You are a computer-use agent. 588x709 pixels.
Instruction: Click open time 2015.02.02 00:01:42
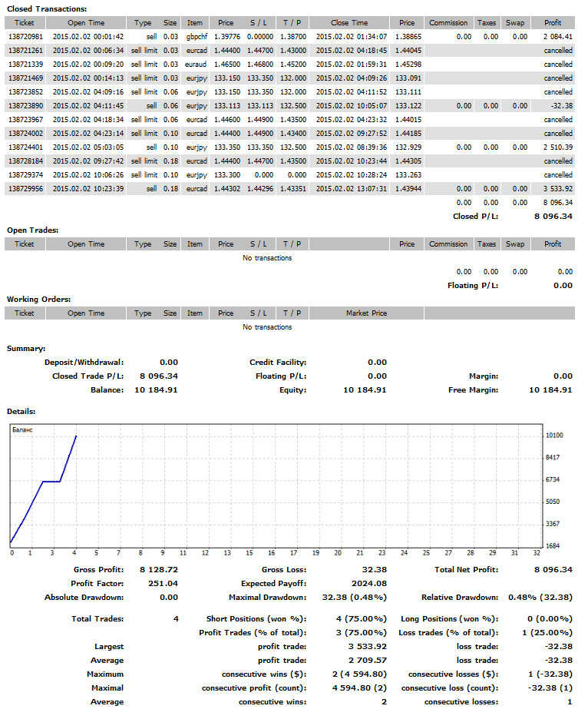[88, 37]
